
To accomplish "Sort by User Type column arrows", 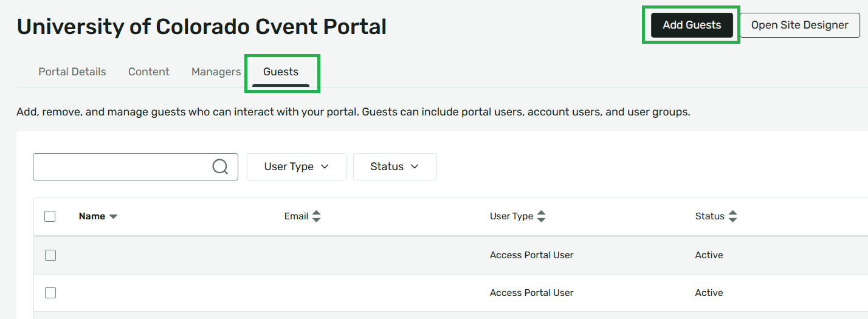I will click(x=542, y=216).
